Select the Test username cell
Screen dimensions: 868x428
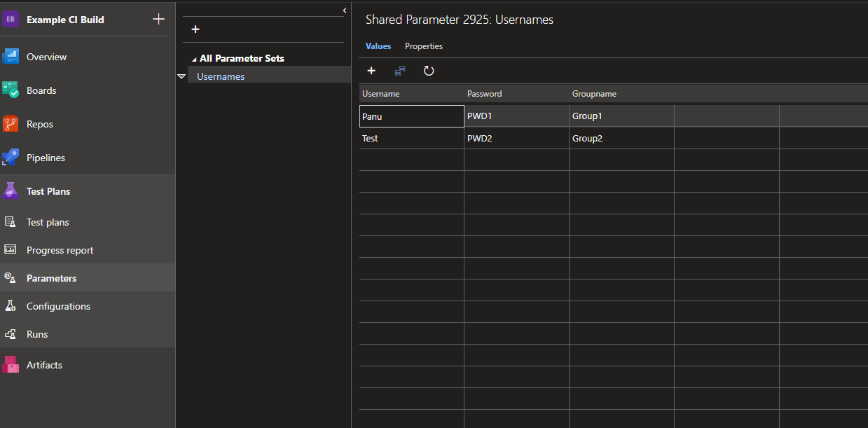point(412,138)
